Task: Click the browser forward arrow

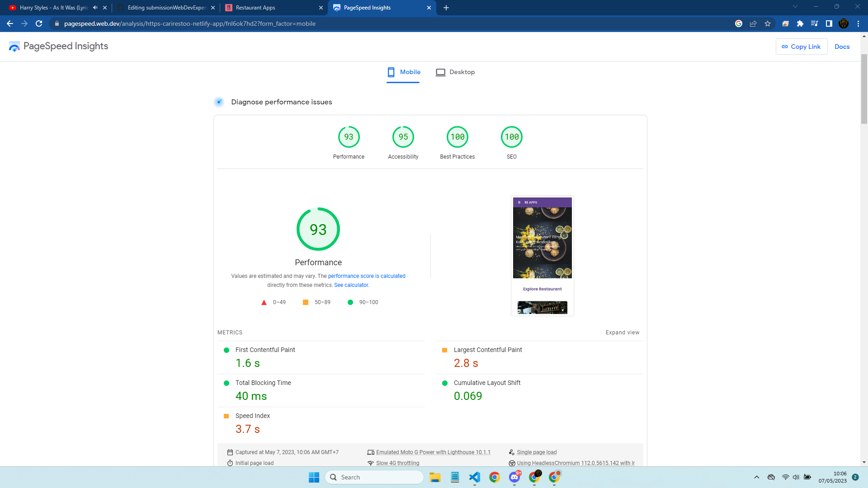Action: [x=24, y=23]
